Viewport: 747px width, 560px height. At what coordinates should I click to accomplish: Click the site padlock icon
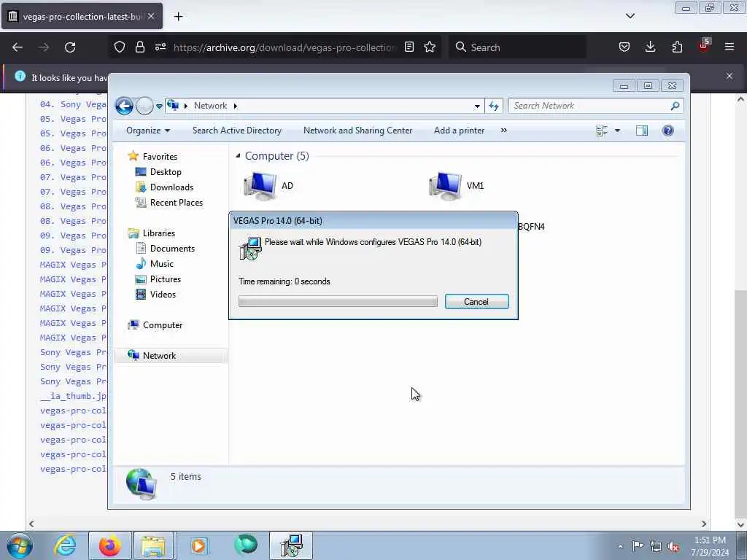[139, 47]
